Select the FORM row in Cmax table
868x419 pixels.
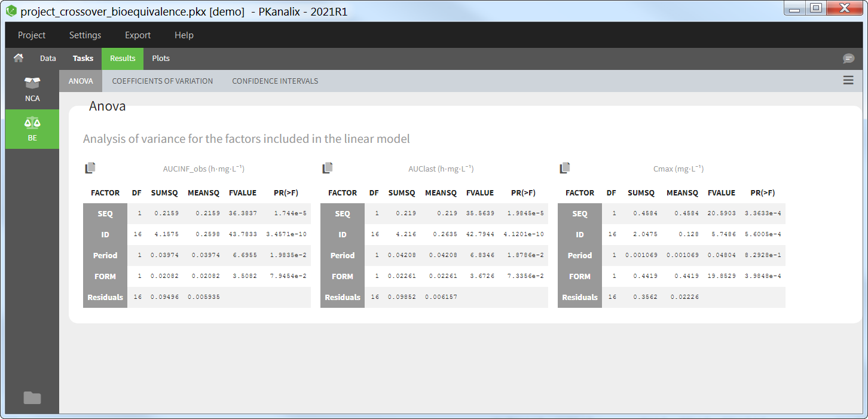click(x=579, y=276)
